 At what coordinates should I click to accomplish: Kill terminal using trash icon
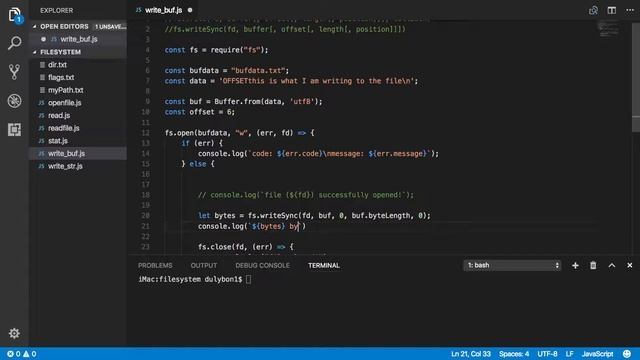[593, 265]
